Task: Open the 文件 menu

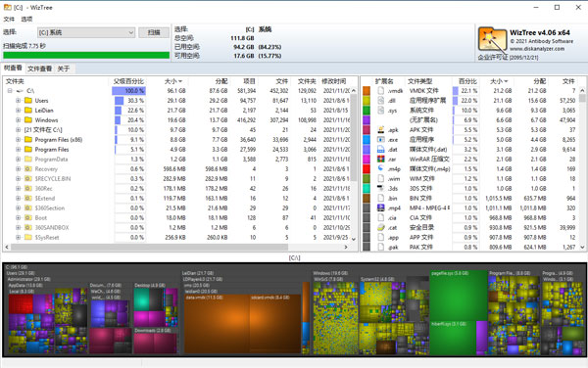Action: pos(9,19)
